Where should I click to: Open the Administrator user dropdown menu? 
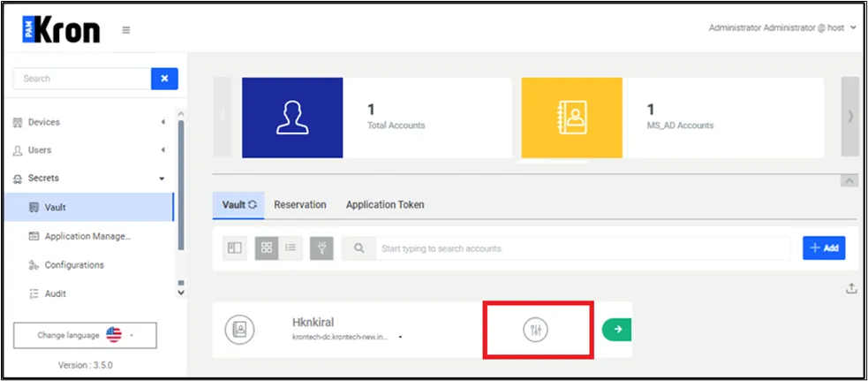[x=782, y=28]
